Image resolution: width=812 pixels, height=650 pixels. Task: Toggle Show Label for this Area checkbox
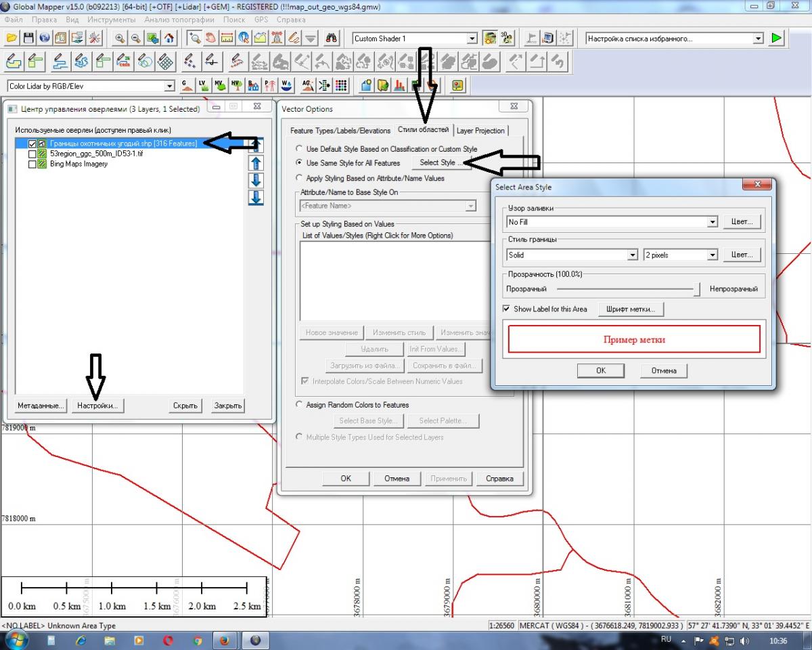click(507, 309)
